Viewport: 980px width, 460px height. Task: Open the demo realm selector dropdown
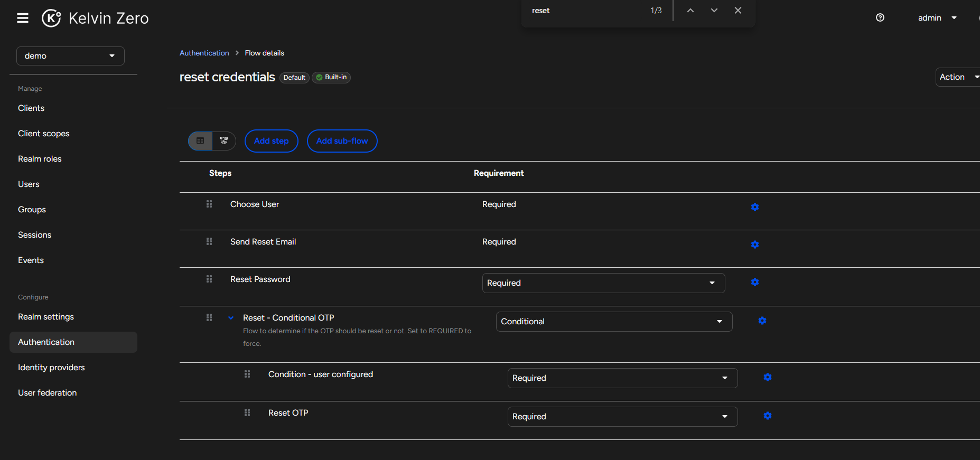(70, 56)
